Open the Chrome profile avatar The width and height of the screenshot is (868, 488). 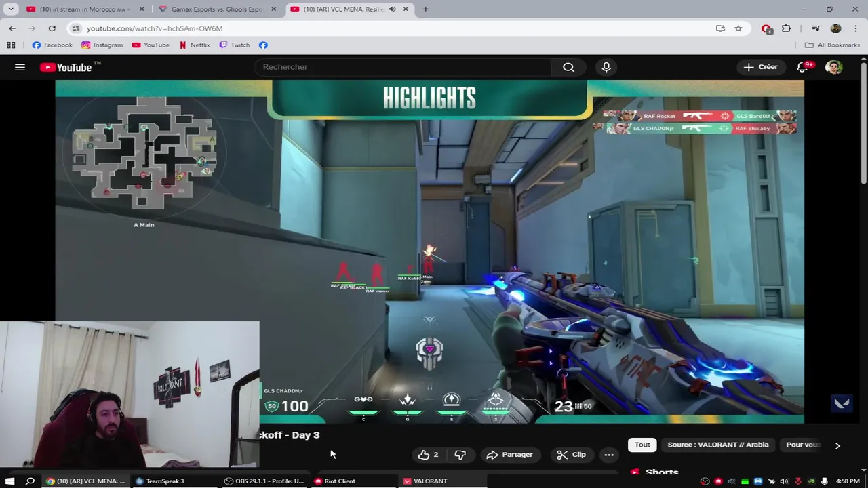point(835,28)
